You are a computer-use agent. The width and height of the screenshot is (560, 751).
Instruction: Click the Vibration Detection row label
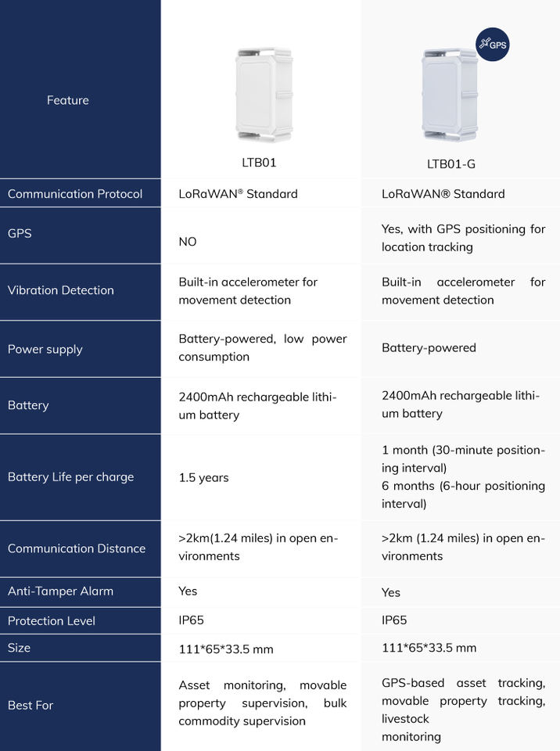point(61,290)
